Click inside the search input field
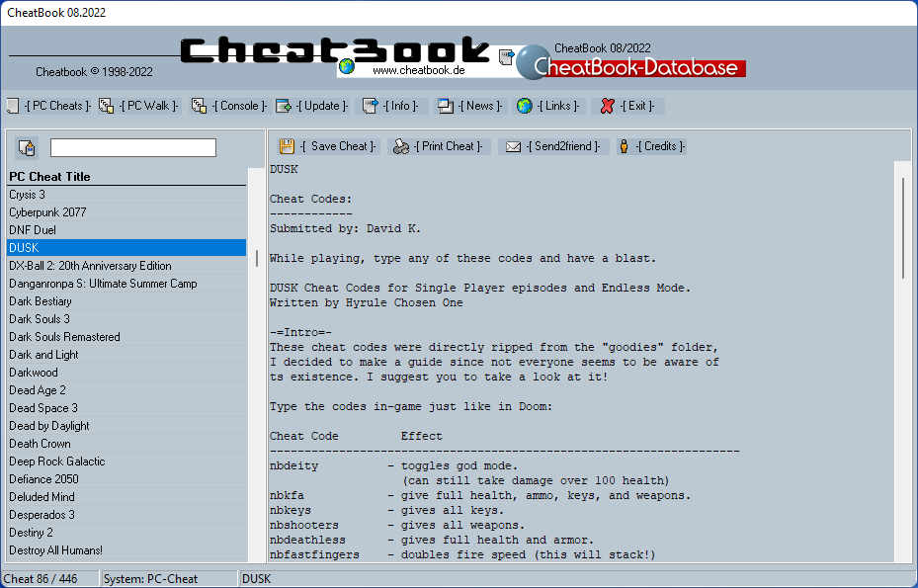This screenshot has height=588, width=918. tap(133, 146)
